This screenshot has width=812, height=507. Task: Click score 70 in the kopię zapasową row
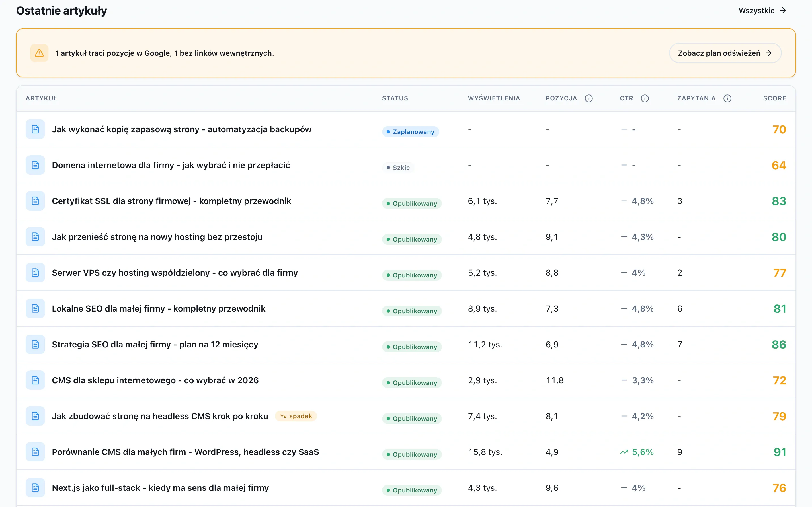click(779, 129)
